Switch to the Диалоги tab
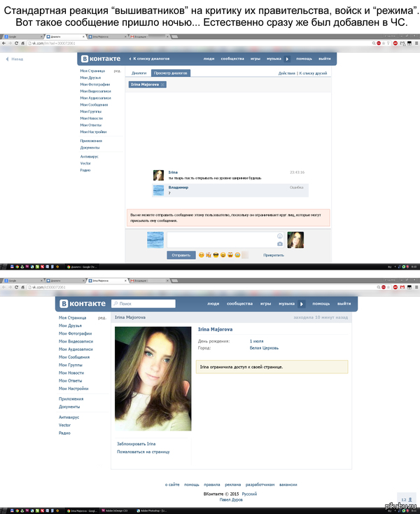Viewport: 420px width, 514px height. pos(139,73)
